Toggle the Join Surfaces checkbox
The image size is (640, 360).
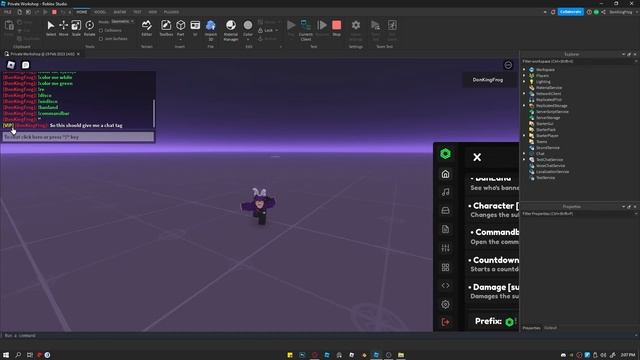point(101,39)
